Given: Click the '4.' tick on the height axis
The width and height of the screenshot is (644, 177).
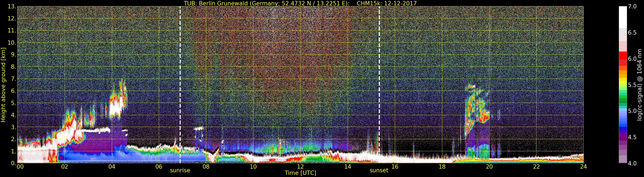Looking at the screenshot, I should [x=14, y=115].
